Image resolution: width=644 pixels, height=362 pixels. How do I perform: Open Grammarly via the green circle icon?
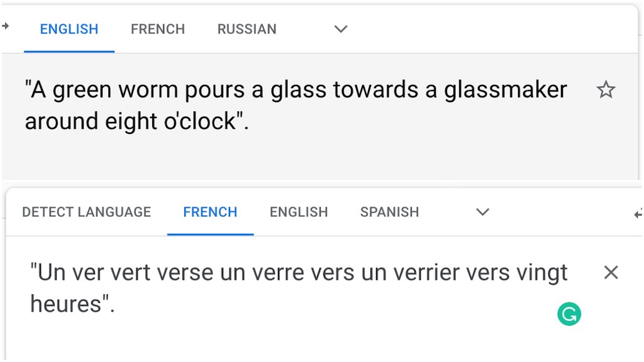click(x=569, y=314)
